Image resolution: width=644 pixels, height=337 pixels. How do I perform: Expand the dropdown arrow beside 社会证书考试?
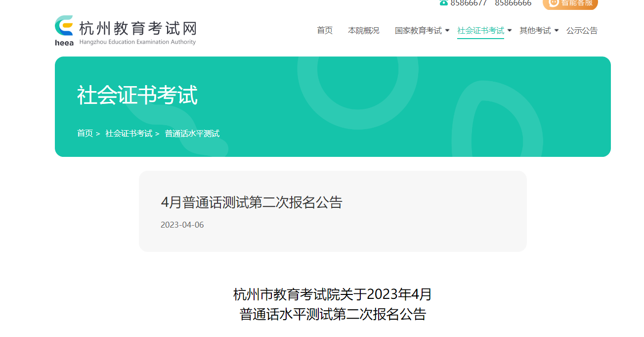(x=510, y=31)
